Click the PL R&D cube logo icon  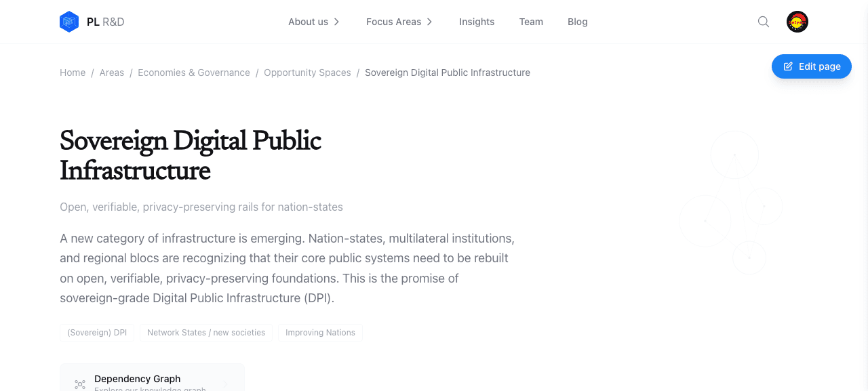click(69, 22)
